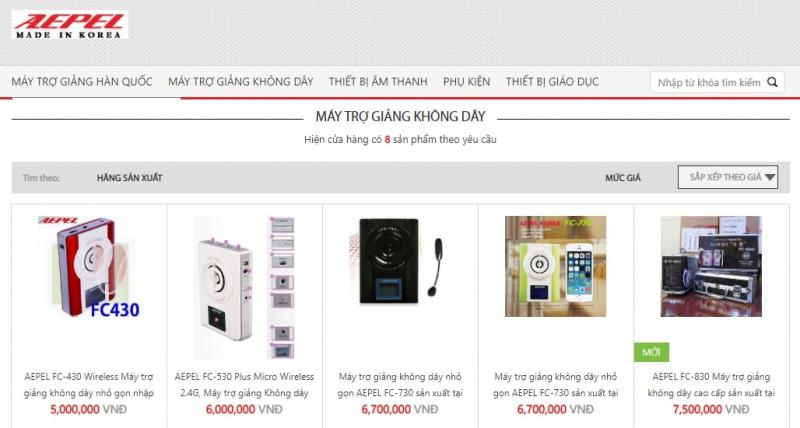Click the green MỚI badge
Screen dimensions: 800x428
[x=652, y=352]
